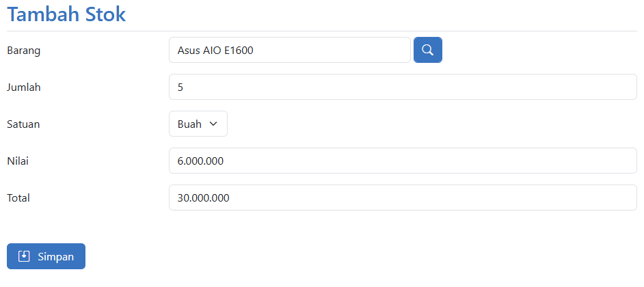
Task: Select the Buah option text in Satuan
Action: point(189,124)
